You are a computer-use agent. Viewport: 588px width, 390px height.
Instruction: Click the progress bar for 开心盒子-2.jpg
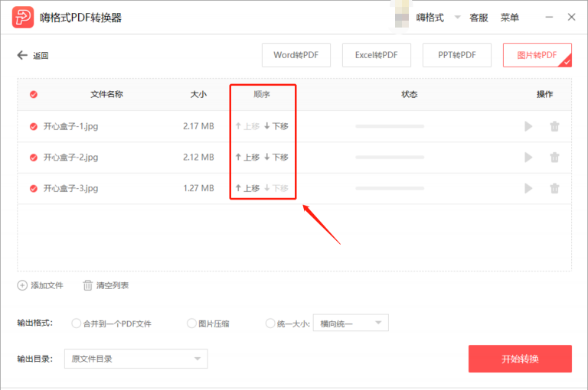(x=390, y=158)
